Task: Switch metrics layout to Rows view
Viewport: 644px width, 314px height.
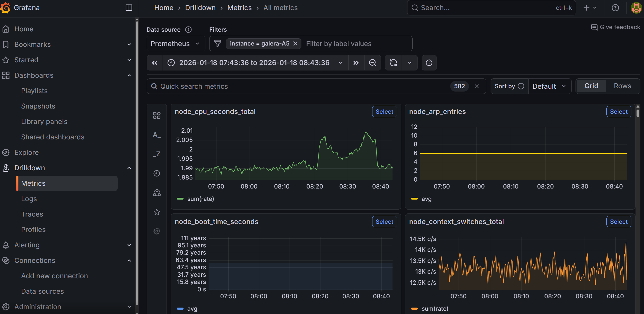Action: coord(622,86)
